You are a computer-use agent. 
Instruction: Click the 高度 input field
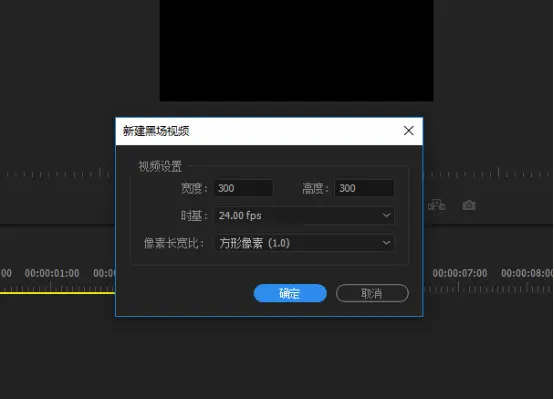[x=364, y=188]
